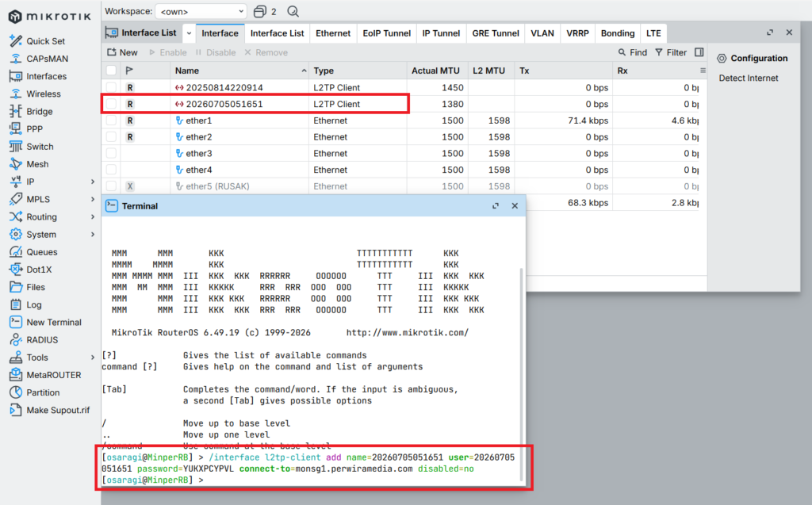
Task: Open Interface List window title dropdown
Action: pos(189,33)
